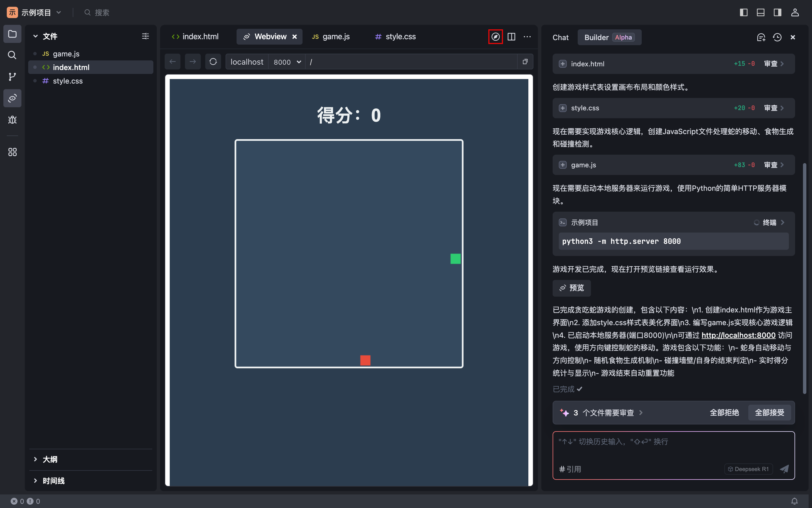Switch to the Chat tab
The height and width of the screenshot is (508, 812).
(560, 37)
